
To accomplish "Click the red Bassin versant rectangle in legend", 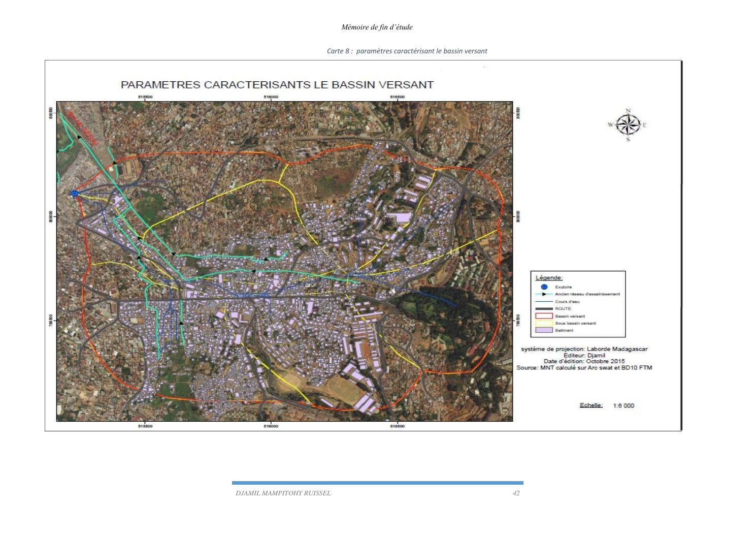I will 544,316.
